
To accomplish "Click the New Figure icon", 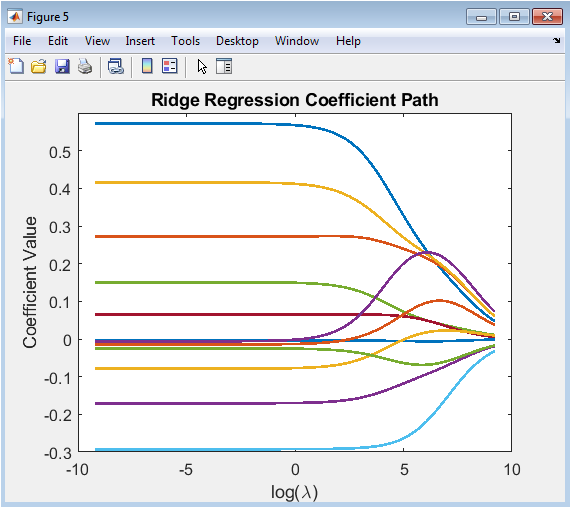I will 16,67.
